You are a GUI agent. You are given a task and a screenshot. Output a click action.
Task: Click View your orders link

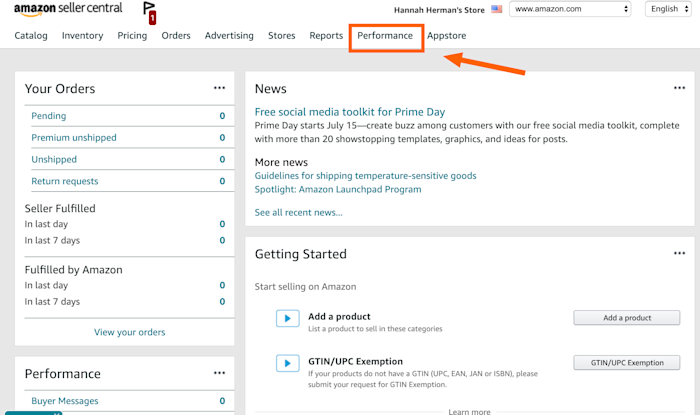point(129,332)
